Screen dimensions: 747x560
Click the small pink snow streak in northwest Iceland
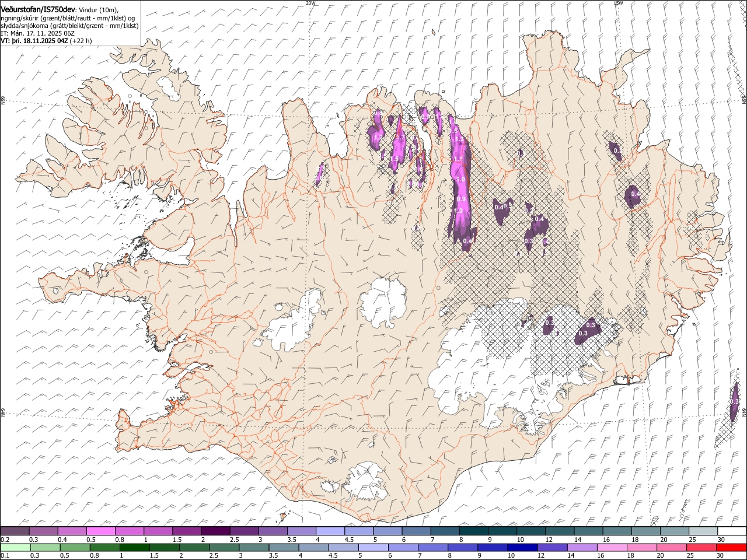pyautogui.click(x=319, y=174)
